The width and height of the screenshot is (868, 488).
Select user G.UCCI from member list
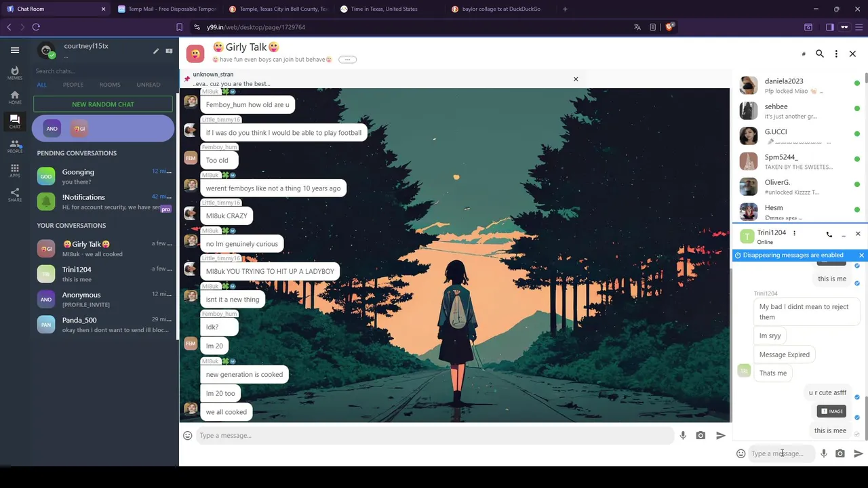point(799,136)
